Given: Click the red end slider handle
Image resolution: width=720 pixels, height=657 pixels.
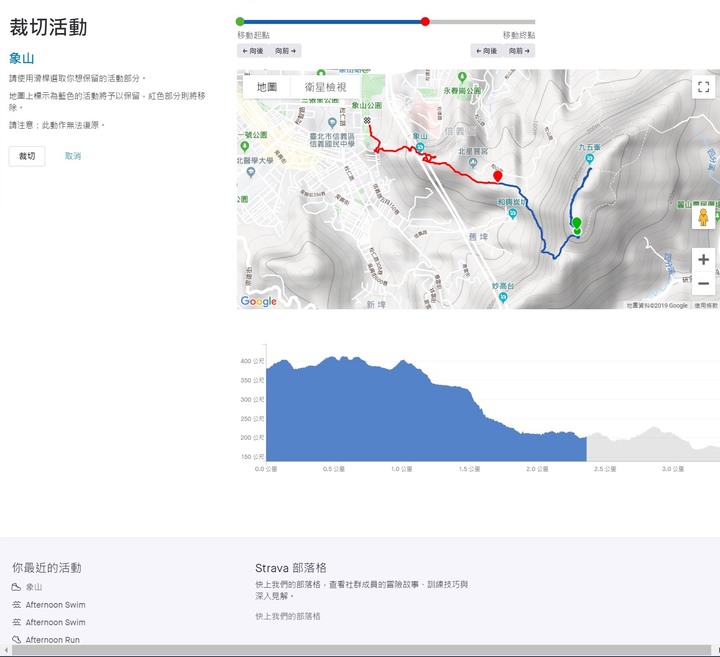Looking at the screenshot, I should pyautogui.click(x=425, y=22).
